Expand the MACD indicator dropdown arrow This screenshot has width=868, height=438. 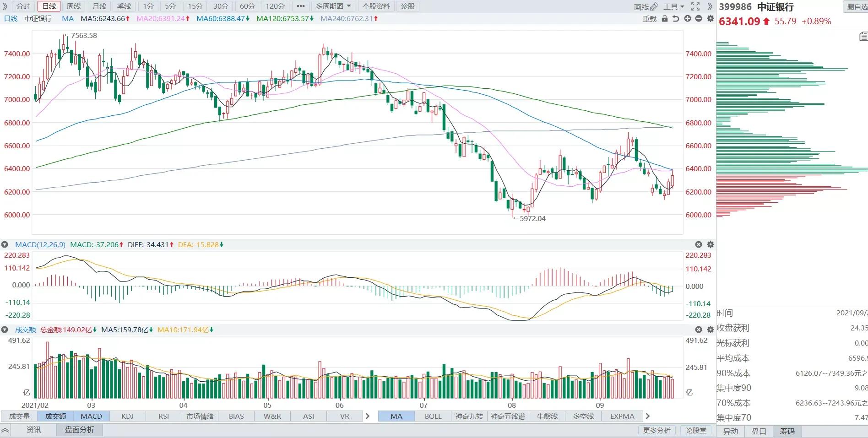pyautogui.click(x=5, y=245)
